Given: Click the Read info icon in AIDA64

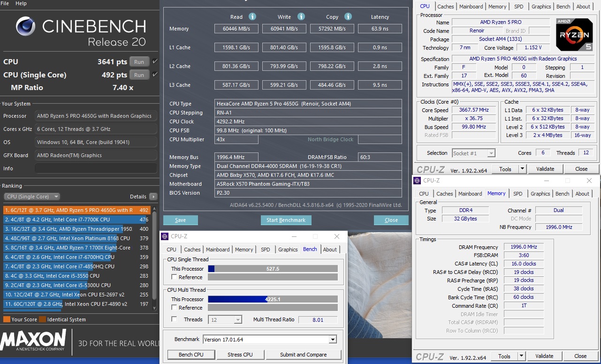Looking at the screenshot, I should point(252,16).
